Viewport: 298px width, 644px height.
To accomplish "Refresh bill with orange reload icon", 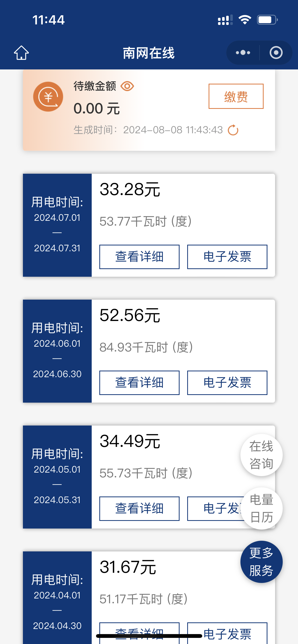I will click(233, 130).
